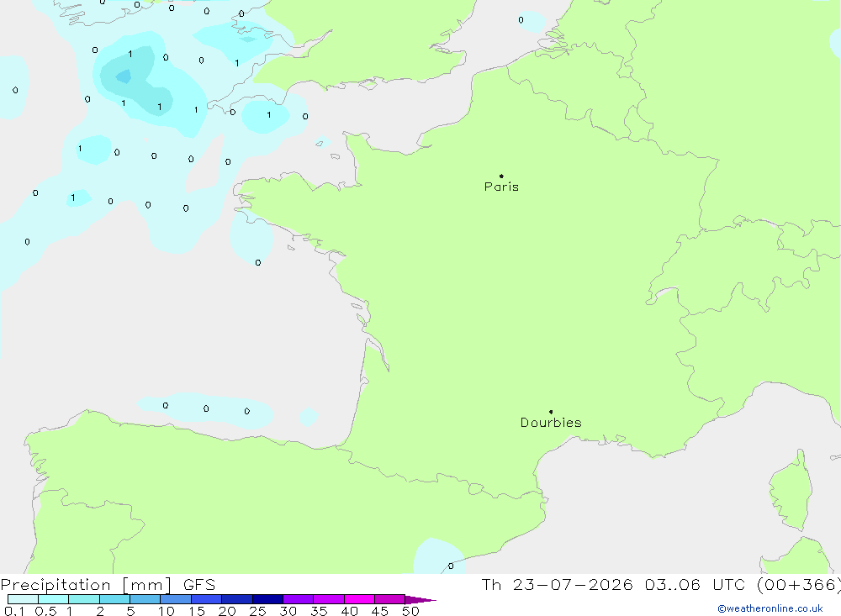
Task: Click the Paris location dot marker
Action: click(501, 176)
